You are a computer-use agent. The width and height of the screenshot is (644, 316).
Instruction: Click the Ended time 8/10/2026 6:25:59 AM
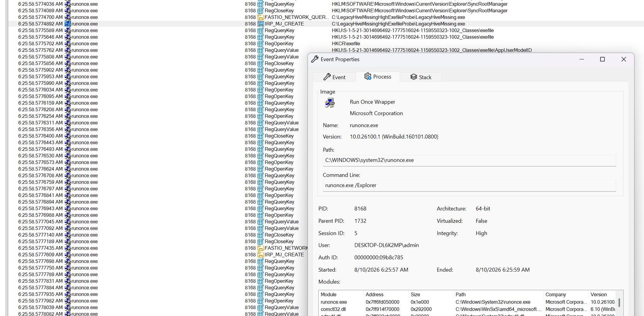pos(503,270)
